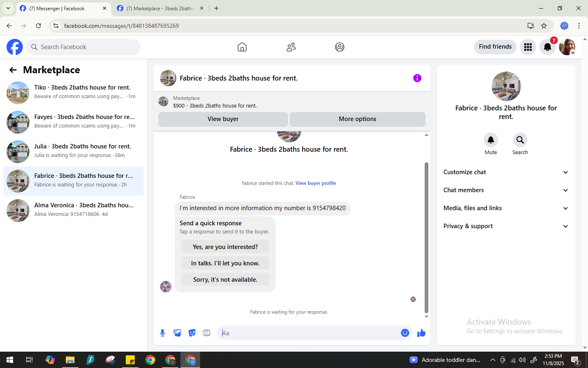Click the chat conversation scrollbar
The height and width of the screenshot is (368, 588).
[x=426, y=237]
